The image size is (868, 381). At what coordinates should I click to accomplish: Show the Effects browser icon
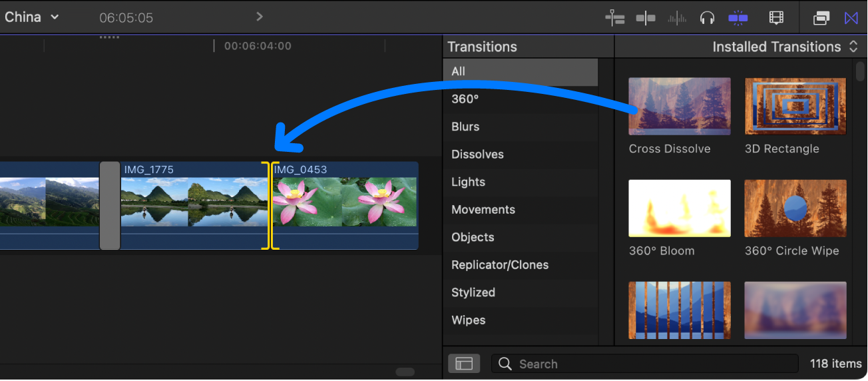pyautogui.click(x=821, y=18)
